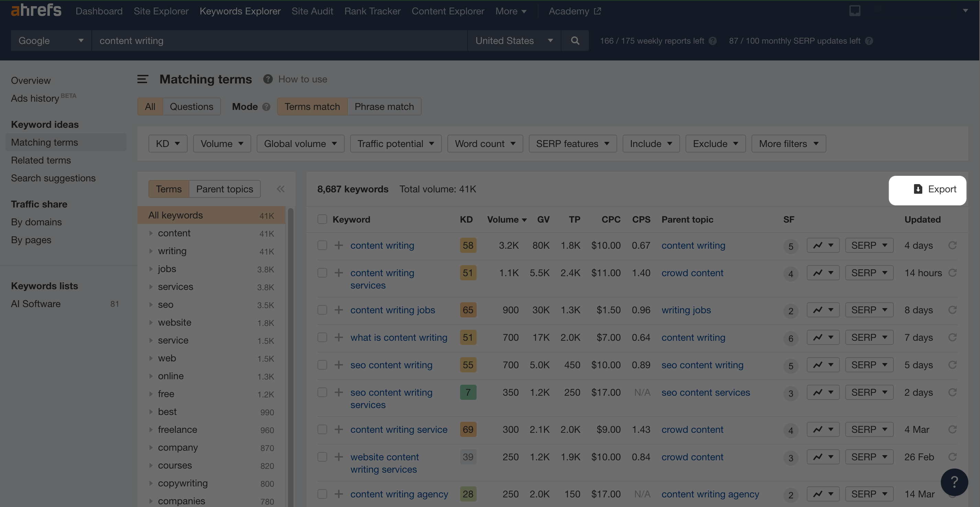The height and width of the screenshot is (507, 980).
Task: Click the notifications monitor icon in header
Action: pyautogui.click(x=855, y=11)
